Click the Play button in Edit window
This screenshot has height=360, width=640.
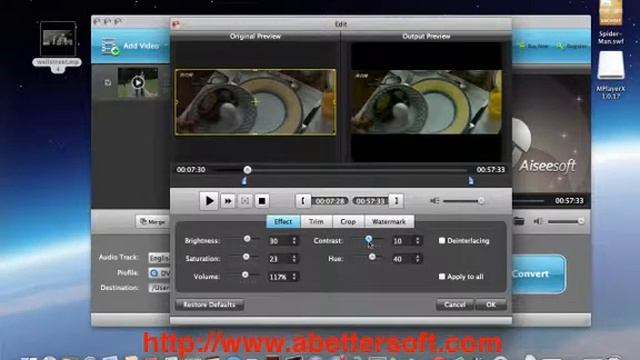209,201
